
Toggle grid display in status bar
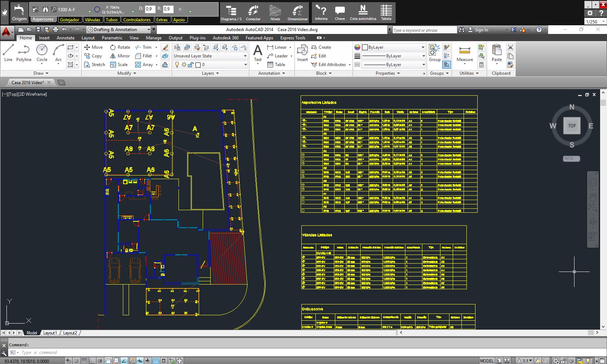click(x=84, y=361)
